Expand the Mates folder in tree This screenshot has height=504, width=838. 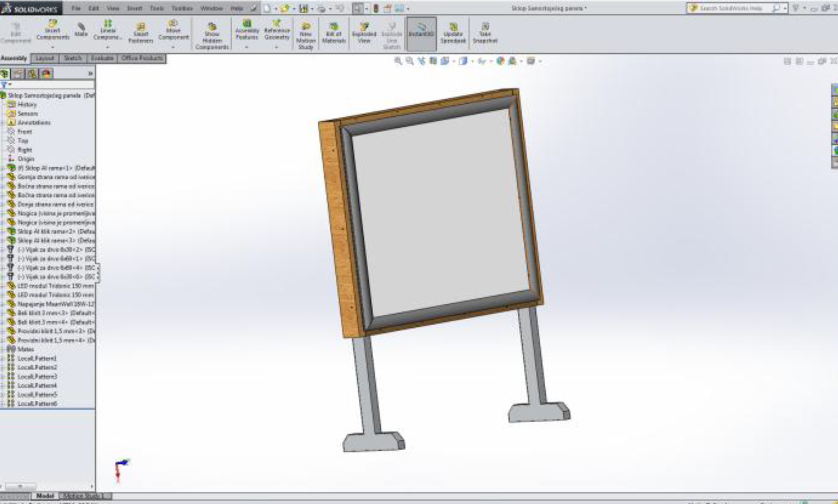(2, 349)
